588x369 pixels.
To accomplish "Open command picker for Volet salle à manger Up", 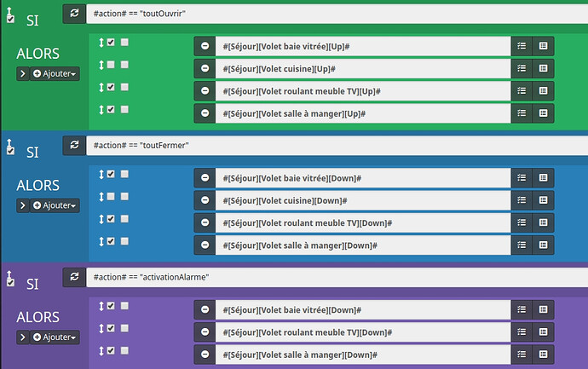I will click(543, 113).
